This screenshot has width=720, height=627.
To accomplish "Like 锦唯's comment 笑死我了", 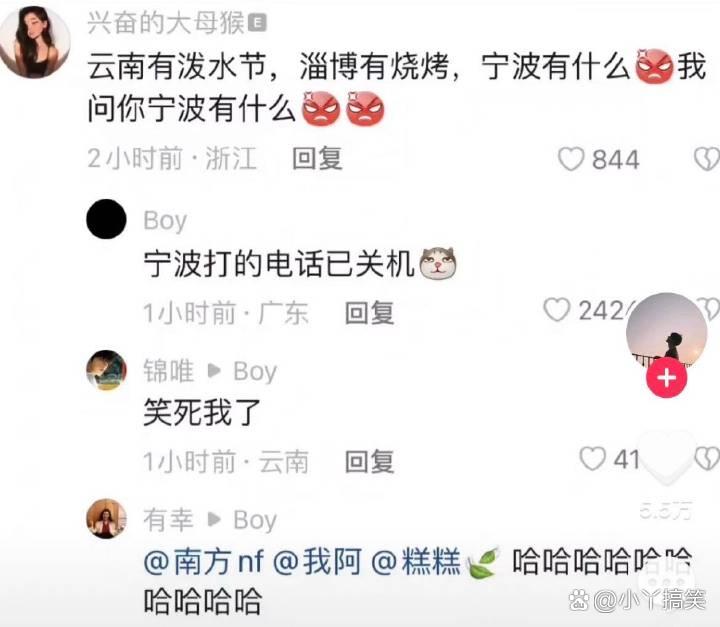I will click(x=592, y=458).
